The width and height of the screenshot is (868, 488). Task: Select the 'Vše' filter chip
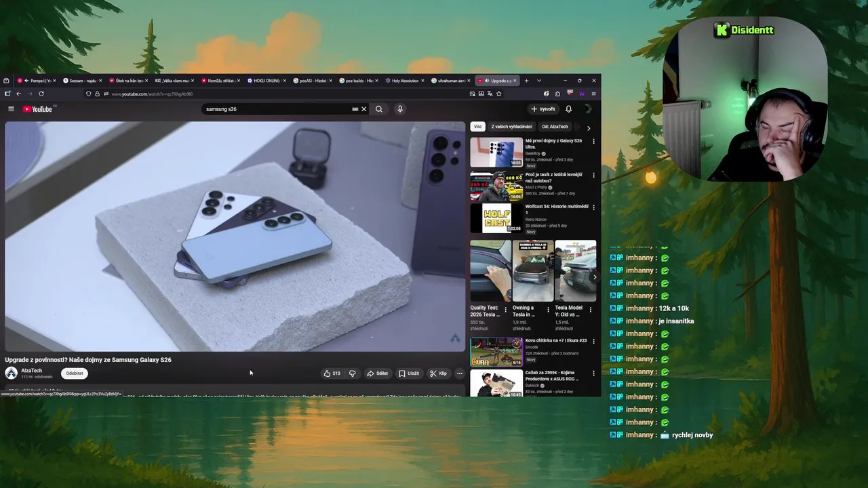tap(477, 127)
